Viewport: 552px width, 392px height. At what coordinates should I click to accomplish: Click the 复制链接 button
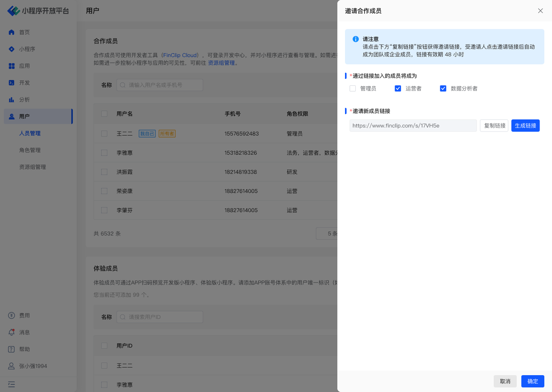point(494,126)
